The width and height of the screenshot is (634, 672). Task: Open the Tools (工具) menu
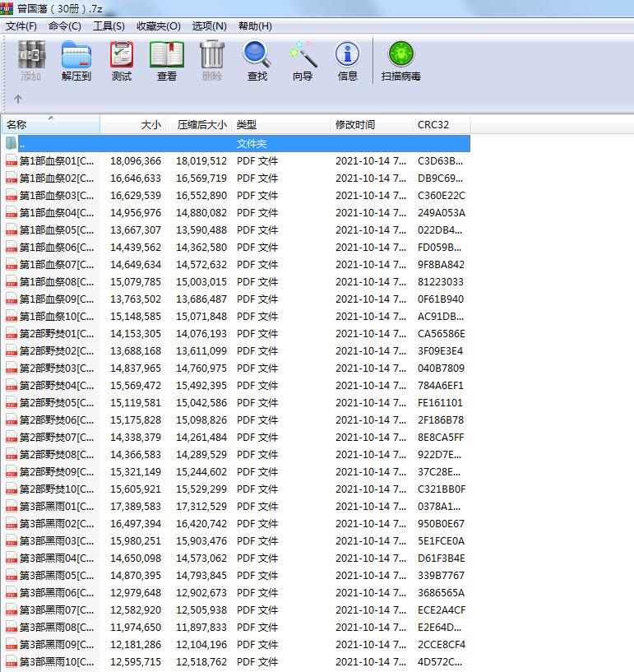coord(109,26)
